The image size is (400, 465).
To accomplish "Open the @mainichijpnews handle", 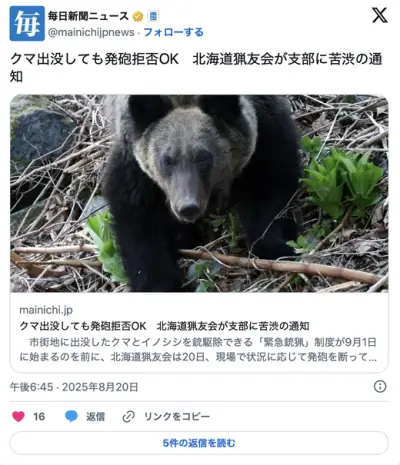I will coord(91,32).
